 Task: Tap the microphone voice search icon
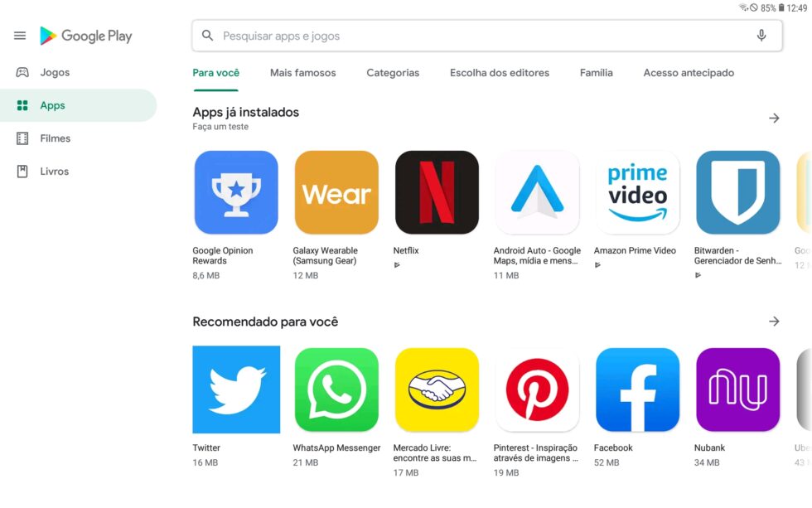click(761, 36)
